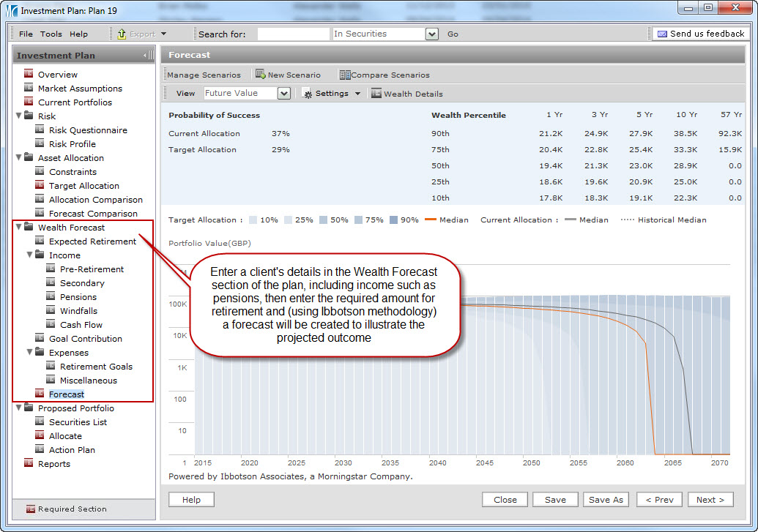Click the Export icon in toolbar
758x532 pixels.
pyautogui.click(x=122, y=34)
